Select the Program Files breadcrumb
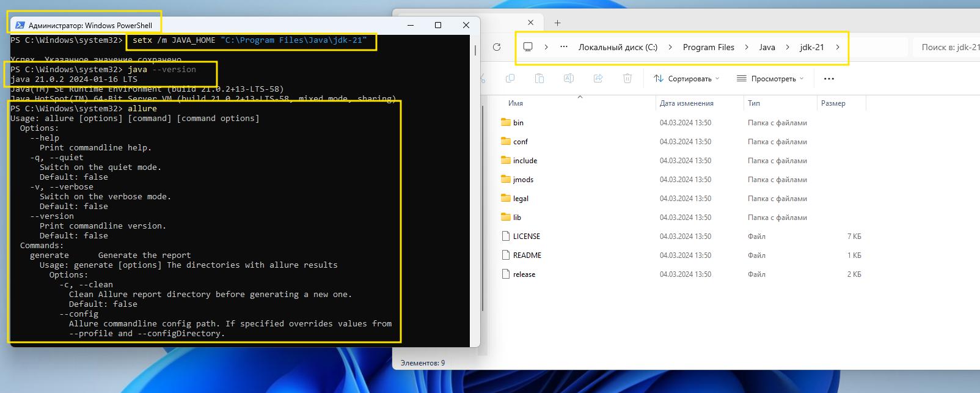980x393 pixels. tap(709, 47)
